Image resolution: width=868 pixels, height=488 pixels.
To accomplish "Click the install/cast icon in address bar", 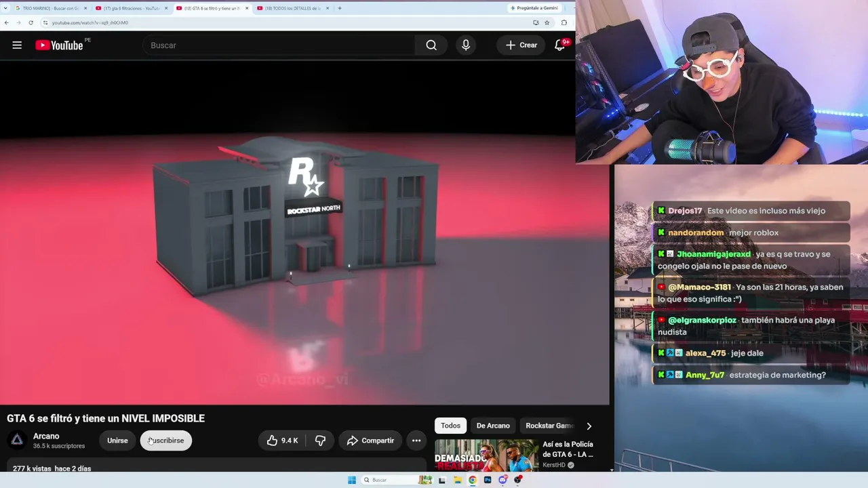I will [536, 22].
